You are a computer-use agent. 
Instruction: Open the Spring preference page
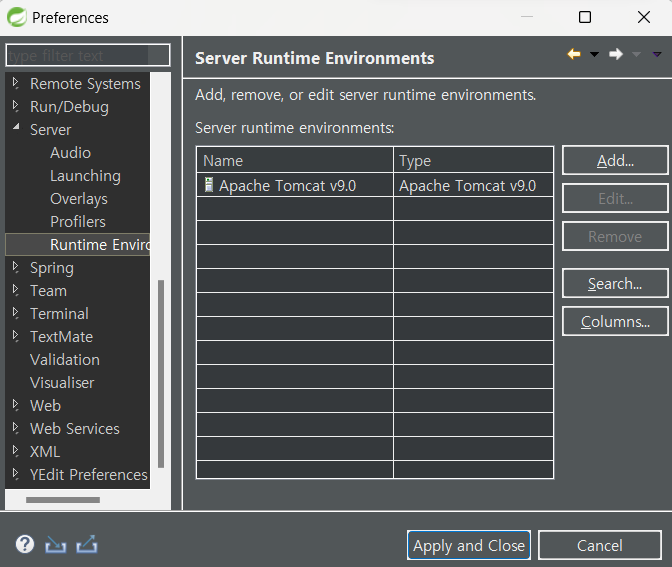click(x=52, y=268)
